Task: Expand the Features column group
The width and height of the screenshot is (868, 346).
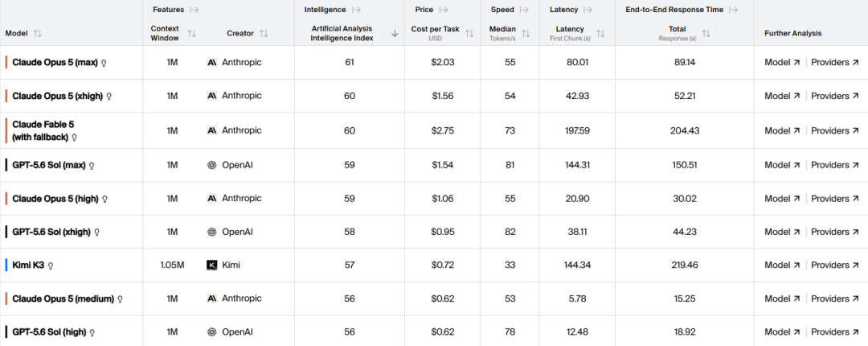Action: coord(194,10)
